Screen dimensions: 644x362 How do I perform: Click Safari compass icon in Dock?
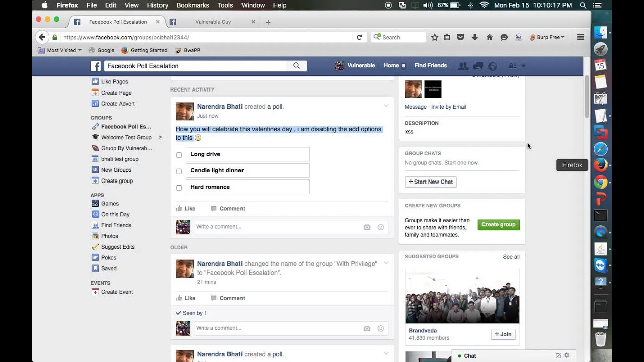600,149
